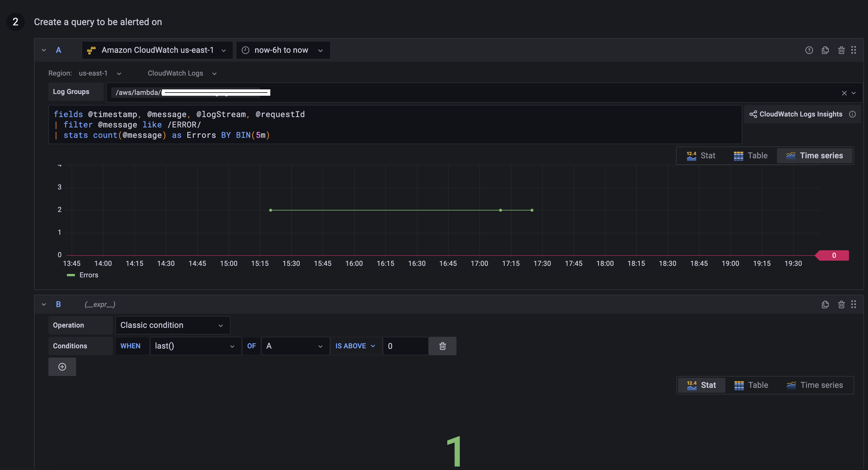
Task: Click the CloudWatch Logs Insights info icon
Action: coord(852,114)
